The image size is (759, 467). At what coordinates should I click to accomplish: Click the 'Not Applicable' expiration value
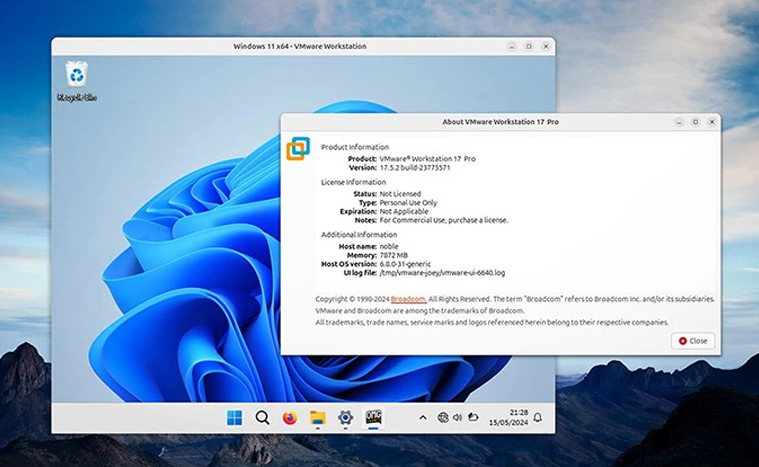tap(404, 211)
